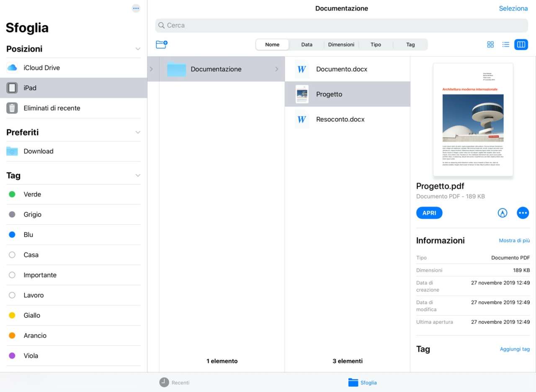Select the blue Blu tag dot
The image size is (536, 392).
12,235
